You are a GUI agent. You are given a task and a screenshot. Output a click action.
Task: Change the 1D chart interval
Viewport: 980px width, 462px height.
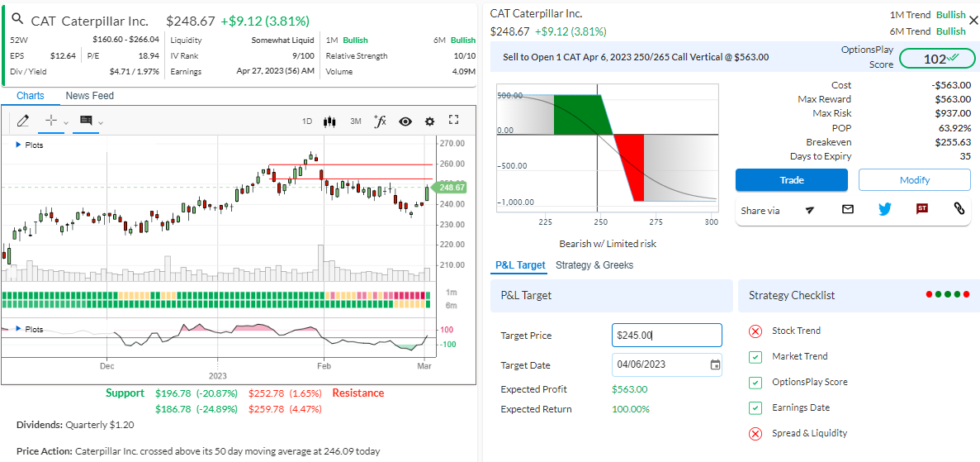click(x=307, y=121)
